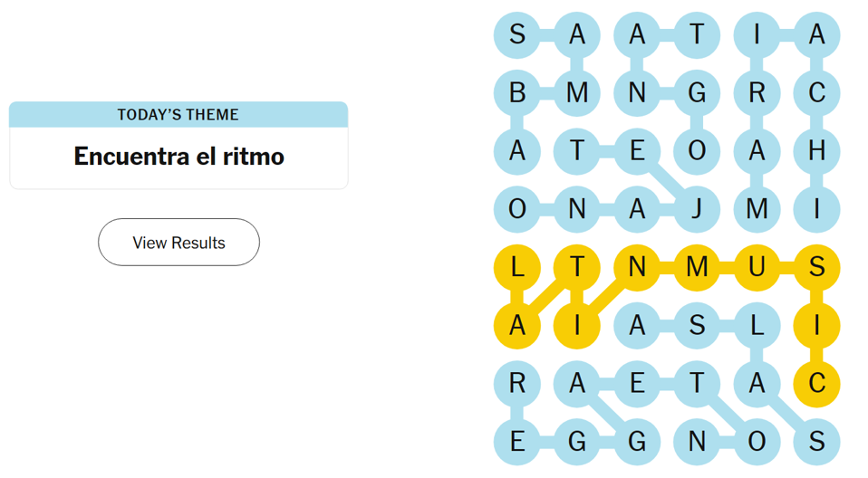The width and height of the screenshot is (868, 478).
Task: Select the yellow letter S
Action: tap(816, 268)
